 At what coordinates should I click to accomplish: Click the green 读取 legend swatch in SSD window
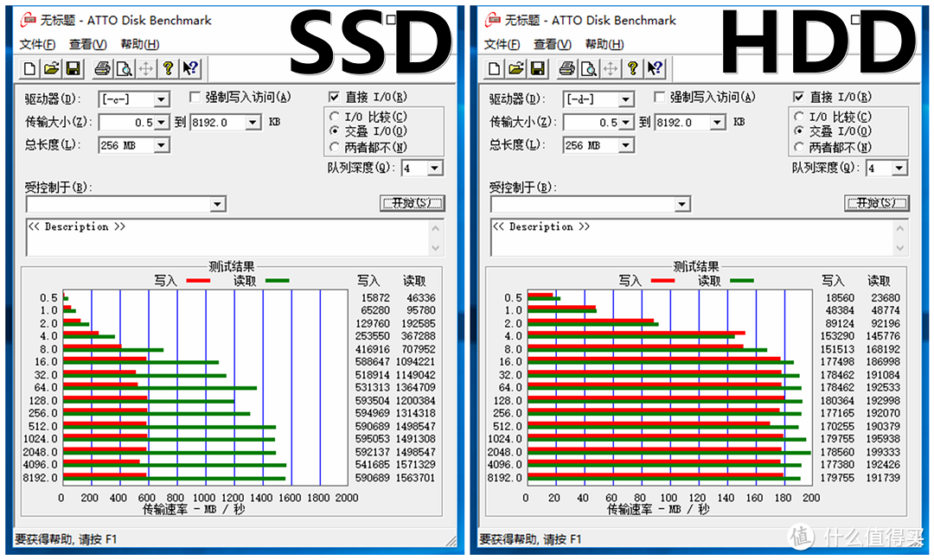click(x=278, y=281)
